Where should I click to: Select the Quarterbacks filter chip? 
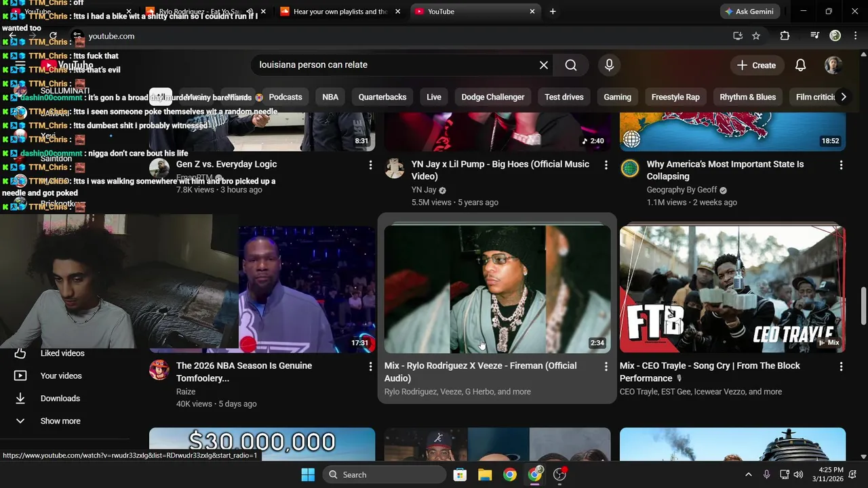(x=382, y=97)
